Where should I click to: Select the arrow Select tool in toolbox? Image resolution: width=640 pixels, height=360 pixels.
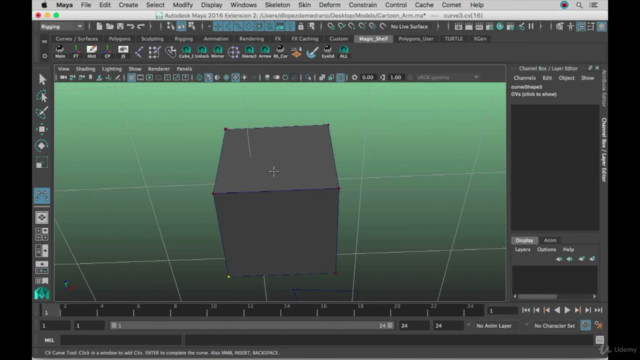pyautogui.click(x=42, y=79)
